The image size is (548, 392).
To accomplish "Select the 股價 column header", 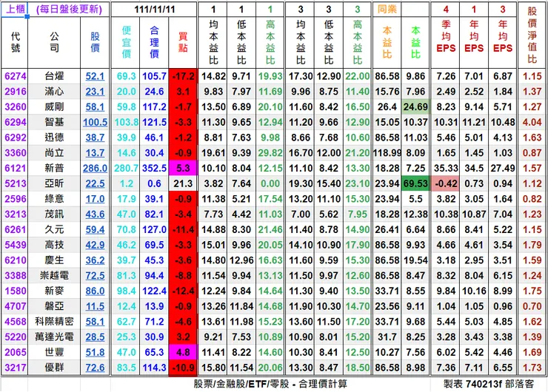I will pos(95,42).
